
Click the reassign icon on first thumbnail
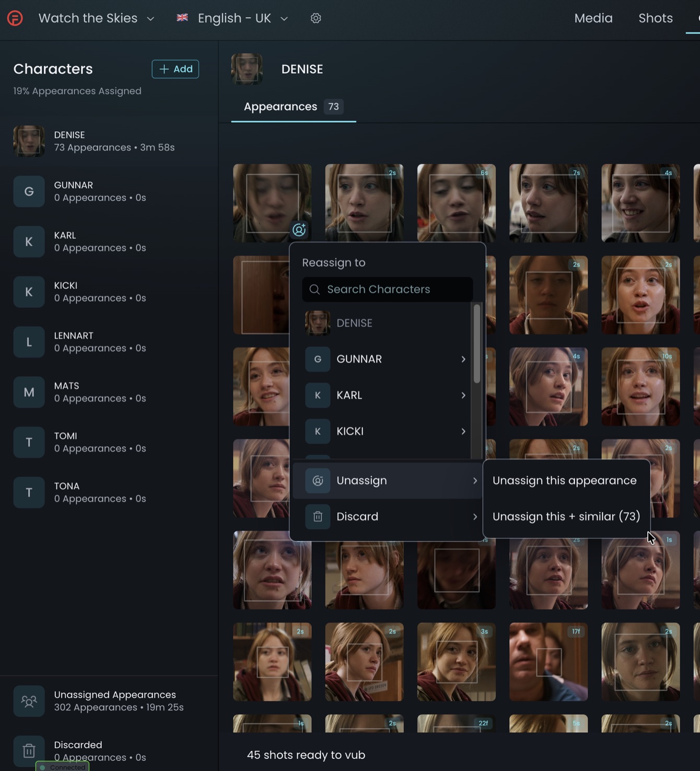299,229
